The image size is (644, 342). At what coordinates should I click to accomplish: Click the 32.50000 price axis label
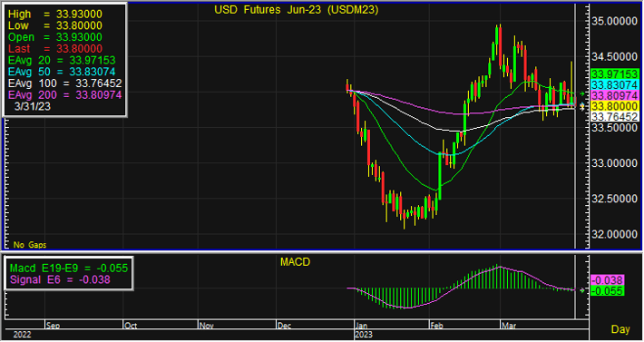point(614,199)
